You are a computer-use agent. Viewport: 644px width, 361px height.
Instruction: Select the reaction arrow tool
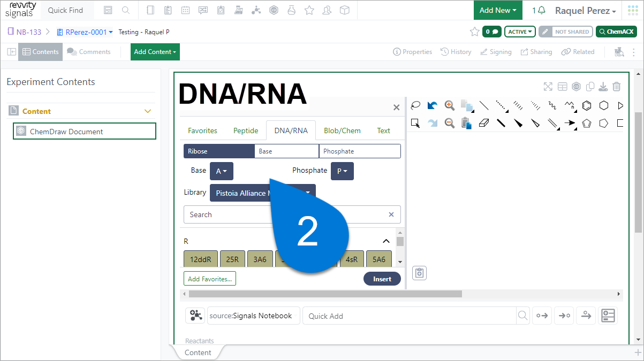tap(570, 123)
